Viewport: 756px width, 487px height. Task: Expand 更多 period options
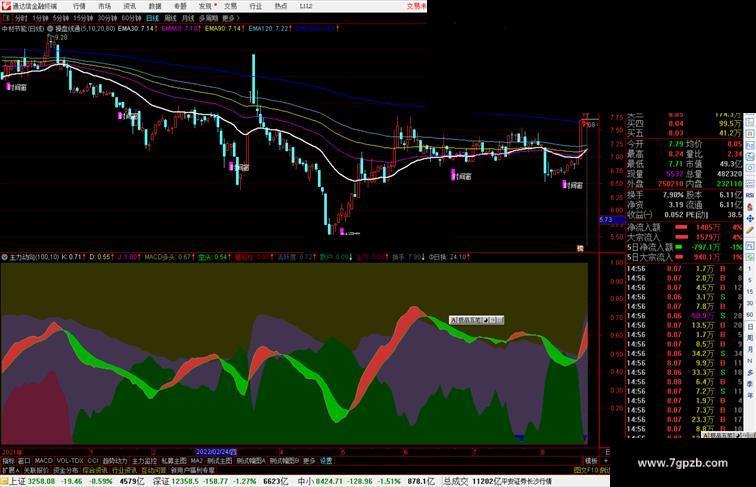point(230,18)
